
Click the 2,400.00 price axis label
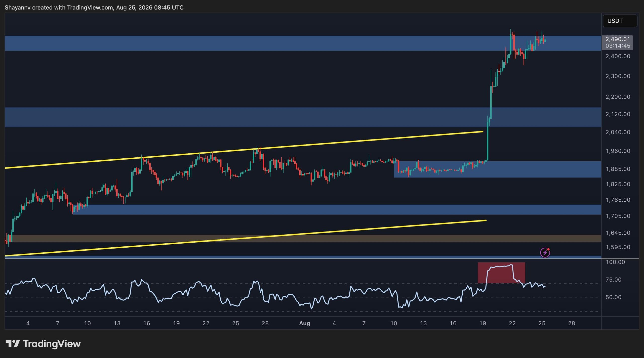tap(618, 56)
